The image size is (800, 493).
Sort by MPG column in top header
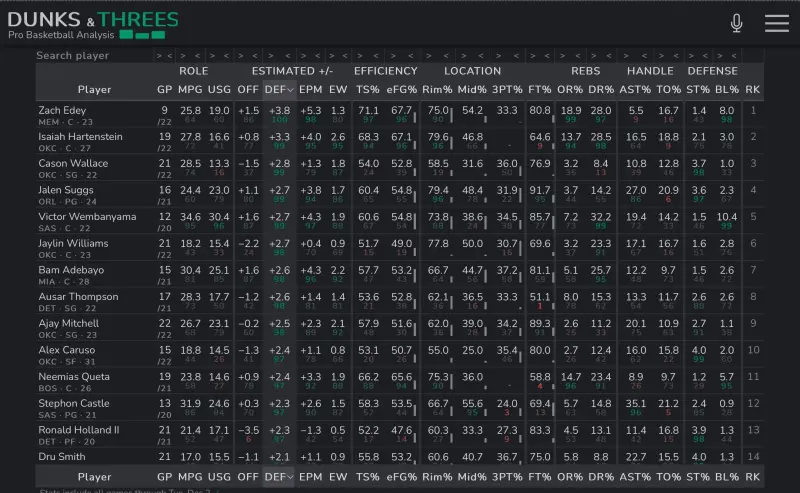(190, 89)
